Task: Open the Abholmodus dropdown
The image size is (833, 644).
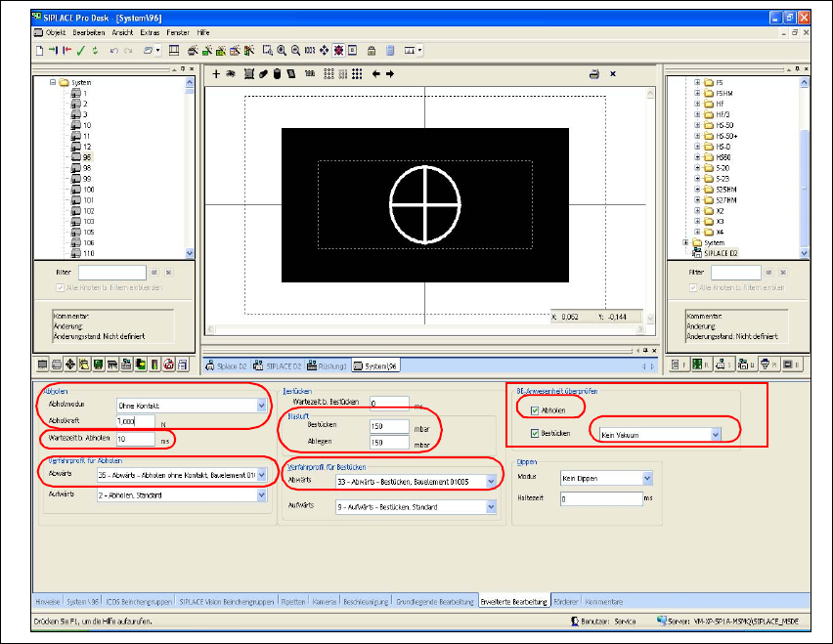Action: tap(261, 405)
